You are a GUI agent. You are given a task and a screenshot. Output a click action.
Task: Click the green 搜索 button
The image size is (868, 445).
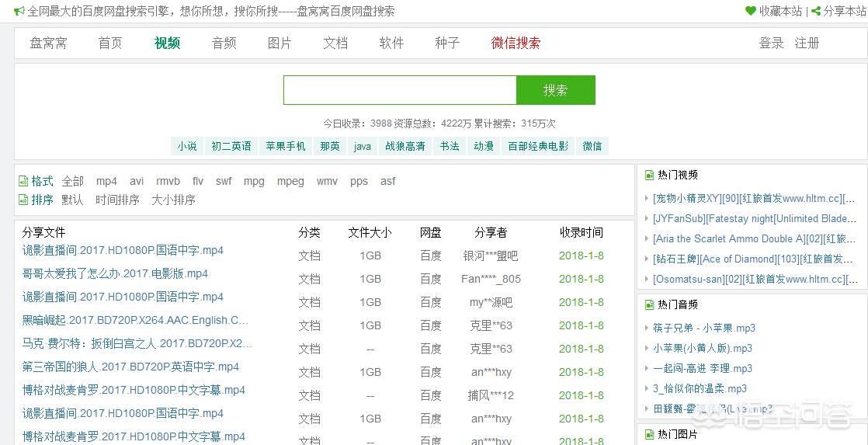tap(556, 90)
